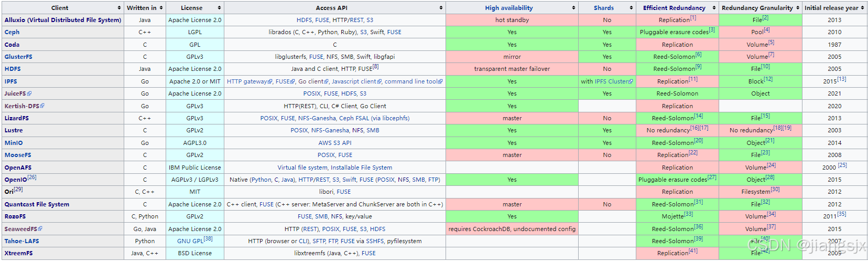
Task: Open the Virtual file system link in OpenAFS row
Action: 302,168
